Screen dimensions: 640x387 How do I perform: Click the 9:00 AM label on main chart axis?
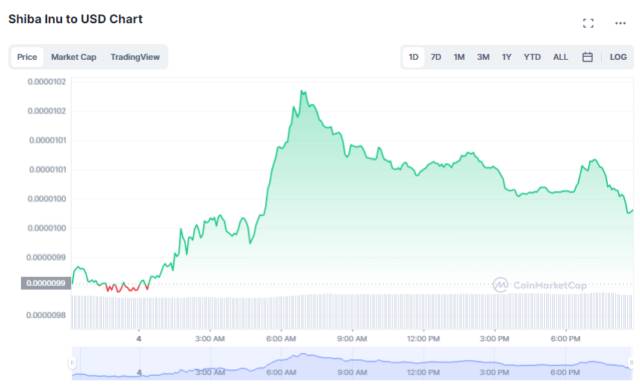click(x=352, y=338)
